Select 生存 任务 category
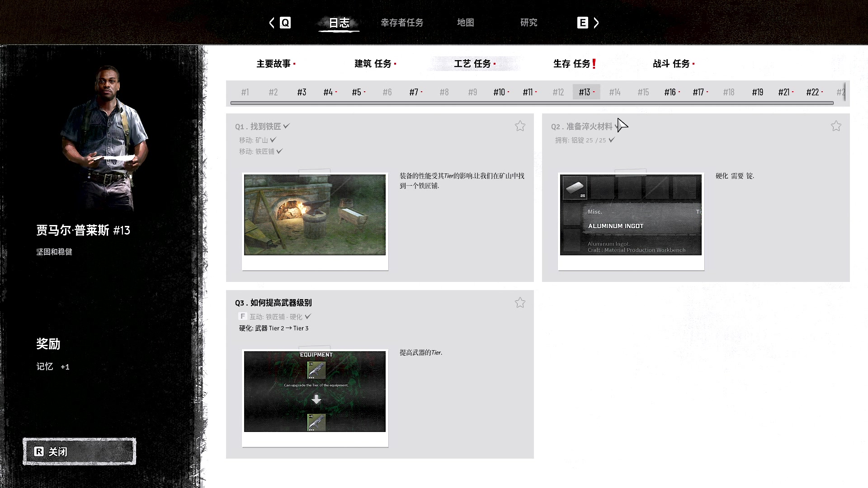The width and height of the screenshot is (868, 488). pos(574,64)
